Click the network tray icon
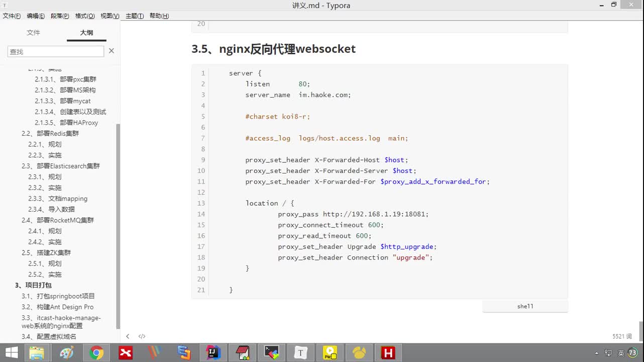Viewport: 644px width, 362px height. pyautogui.click(x=608, y=353)
